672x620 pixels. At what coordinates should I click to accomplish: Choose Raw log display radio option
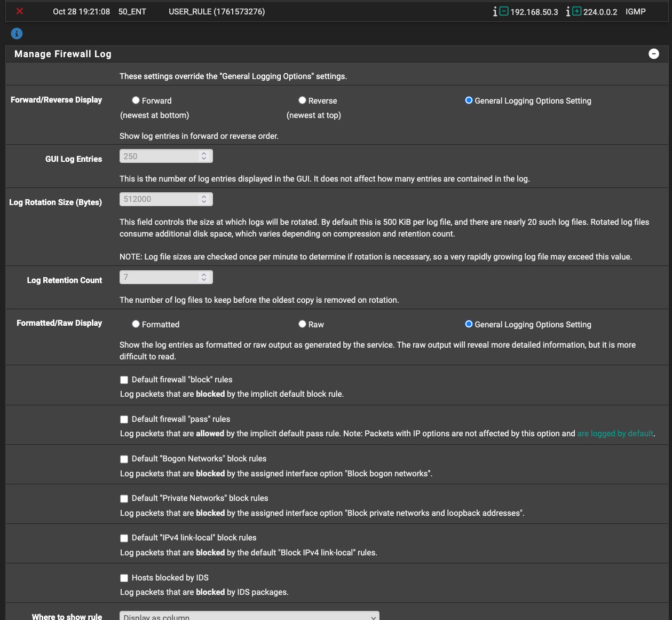pos(302,324)
